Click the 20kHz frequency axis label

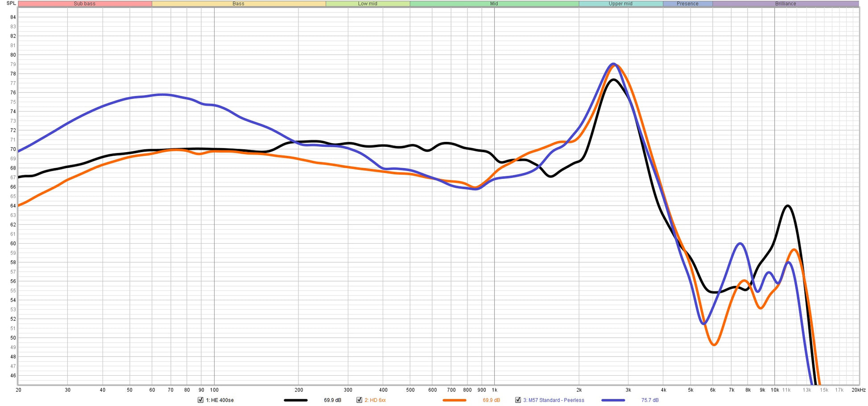tap(859, 390)
